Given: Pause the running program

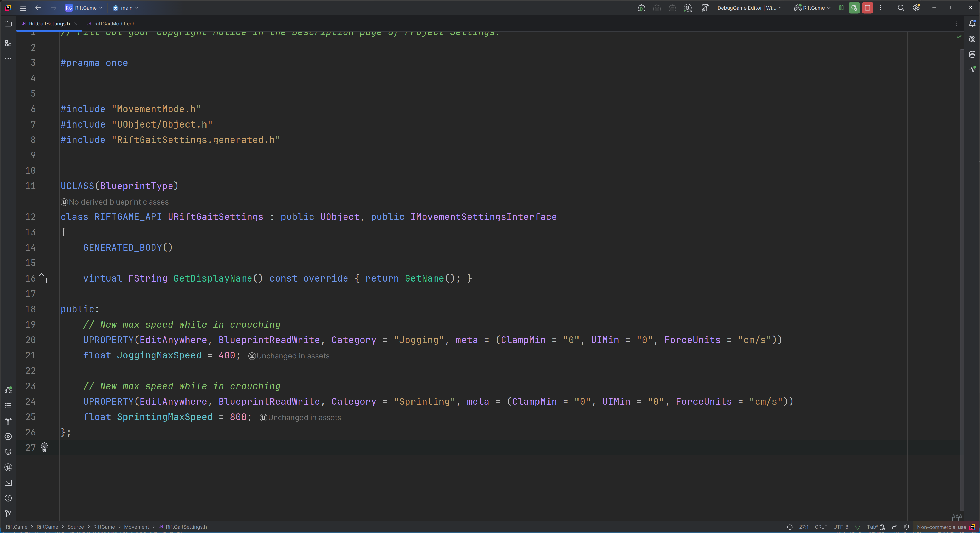Looking at the screenshot, I should tap(841, 8).
